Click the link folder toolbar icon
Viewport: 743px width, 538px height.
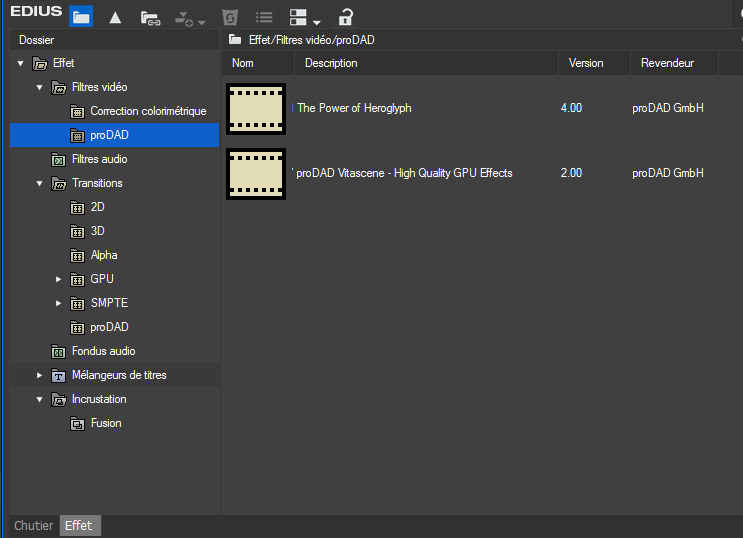point(150,18)
